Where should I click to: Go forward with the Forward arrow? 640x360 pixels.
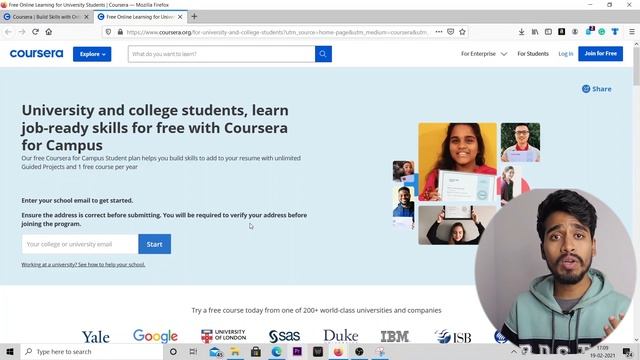pyautogui.click(x=22, y=32)
